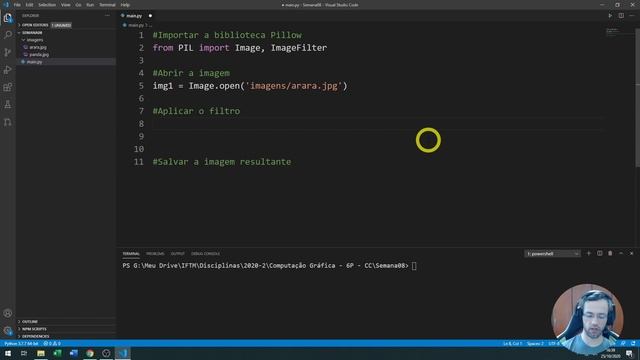Run Python file using play button
The height and width of the screenshot is (360, 640).
[610, 16]
